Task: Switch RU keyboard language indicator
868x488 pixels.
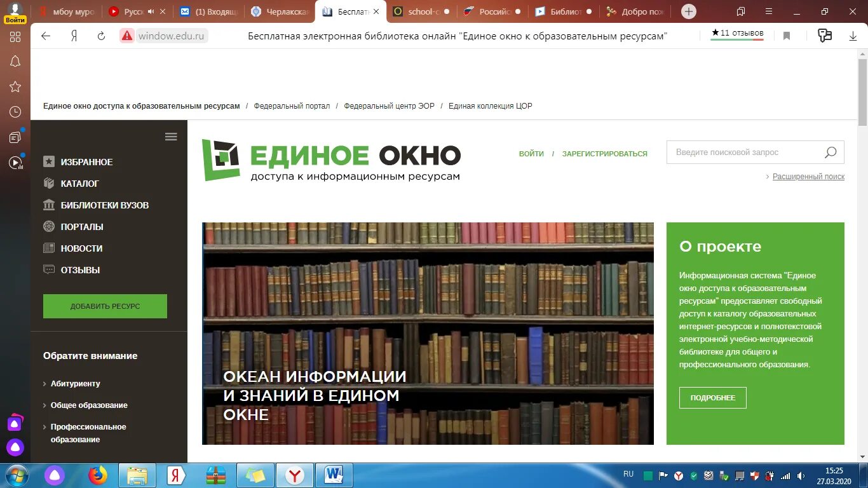Action: click(628, 474)
